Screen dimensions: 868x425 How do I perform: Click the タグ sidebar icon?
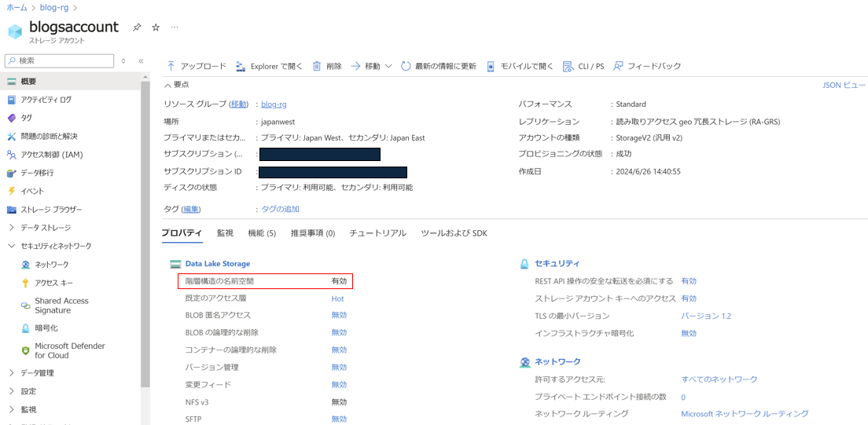tap(12, 118)
